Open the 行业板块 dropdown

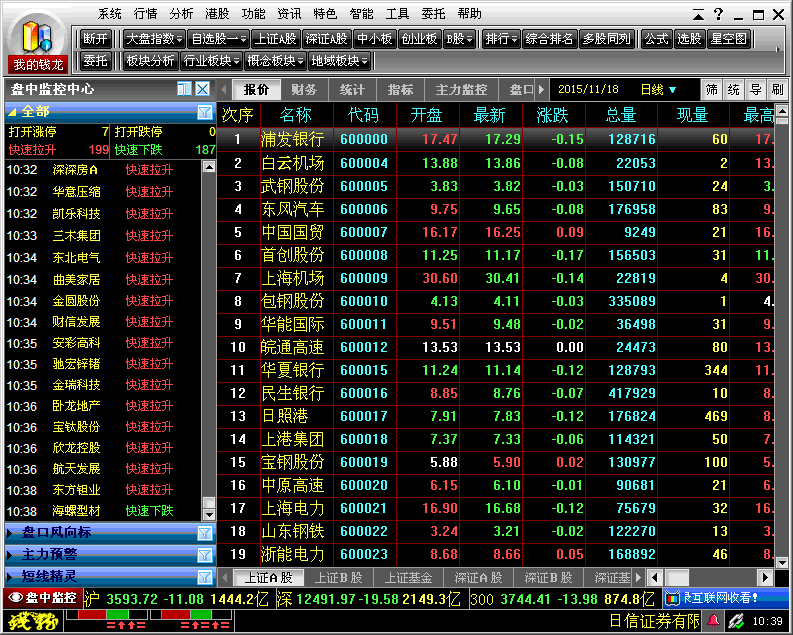(211, 61)
